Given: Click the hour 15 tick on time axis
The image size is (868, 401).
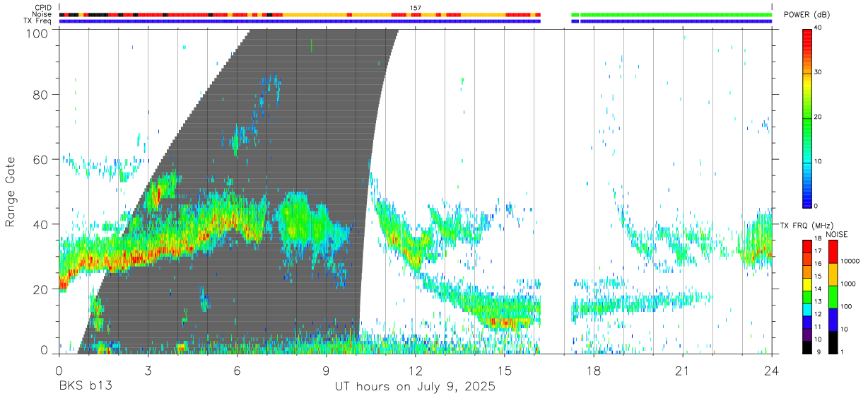Looking at the screenshot, I should 504,371.
